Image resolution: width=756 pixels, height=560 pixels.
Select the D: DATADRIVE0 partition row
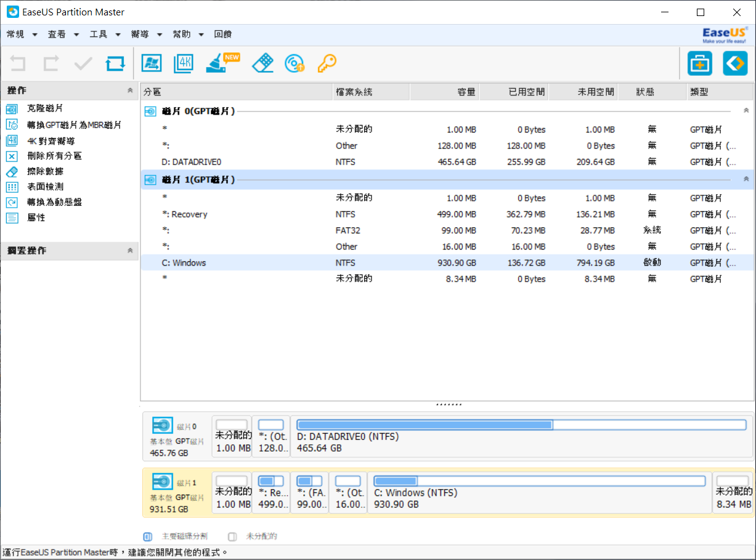click(x=447, y=162)
